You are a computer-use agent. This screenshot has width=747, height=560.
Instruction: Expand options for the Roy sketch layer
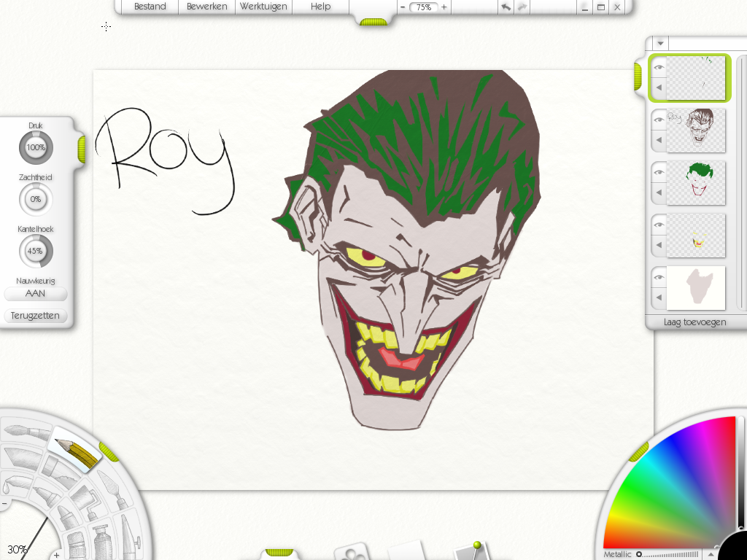pyautogui.click(x=657, y=139)
